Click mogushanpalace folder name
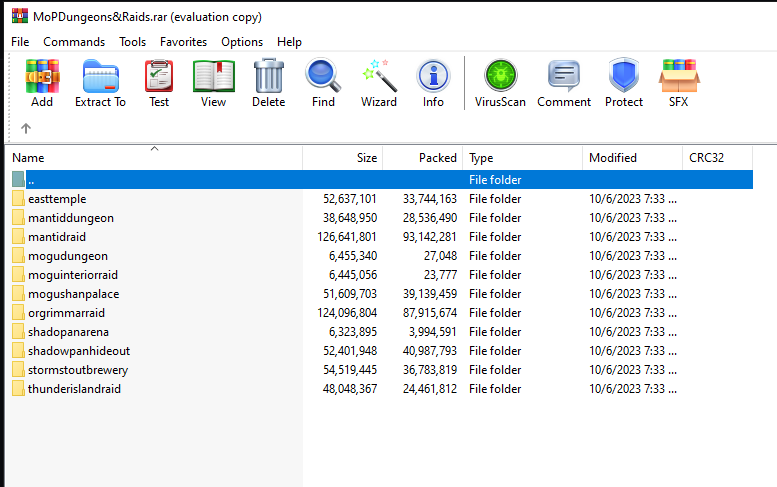This screenshot has width=777, height=487. [x=74, y=294]
